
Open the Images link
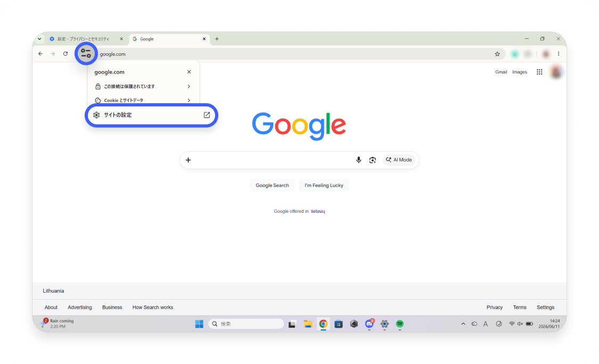coord(520,72)
